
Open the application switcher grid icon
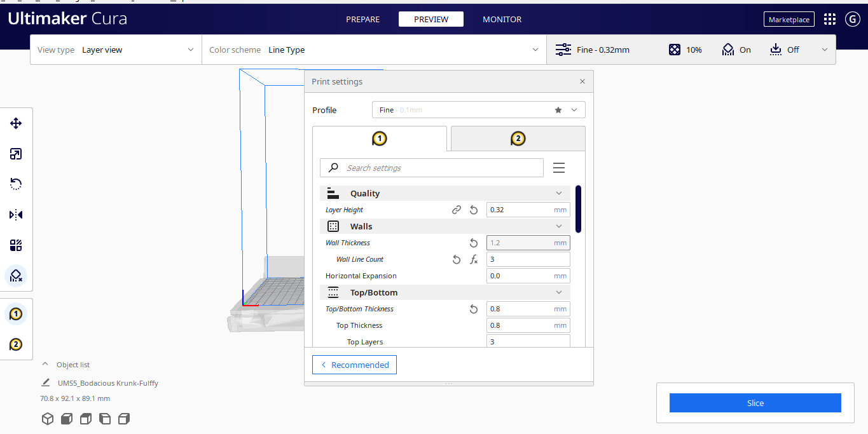[830, 19]
